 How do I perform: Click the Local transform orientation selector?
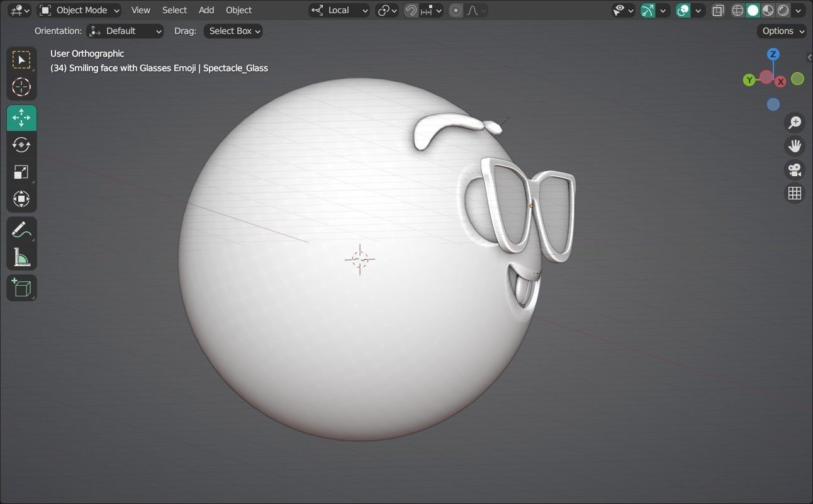340,10
